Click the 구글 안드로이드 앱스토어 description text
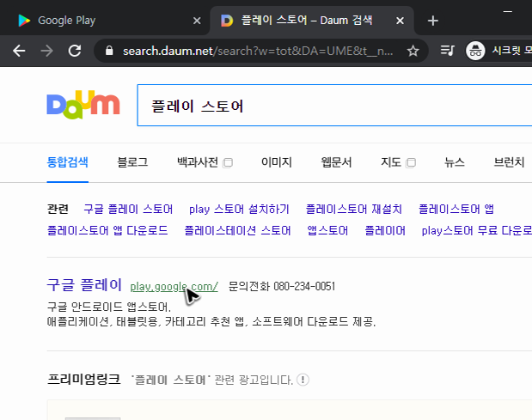The height and width of the screenshot is (420, 532). tap(109, 307)
